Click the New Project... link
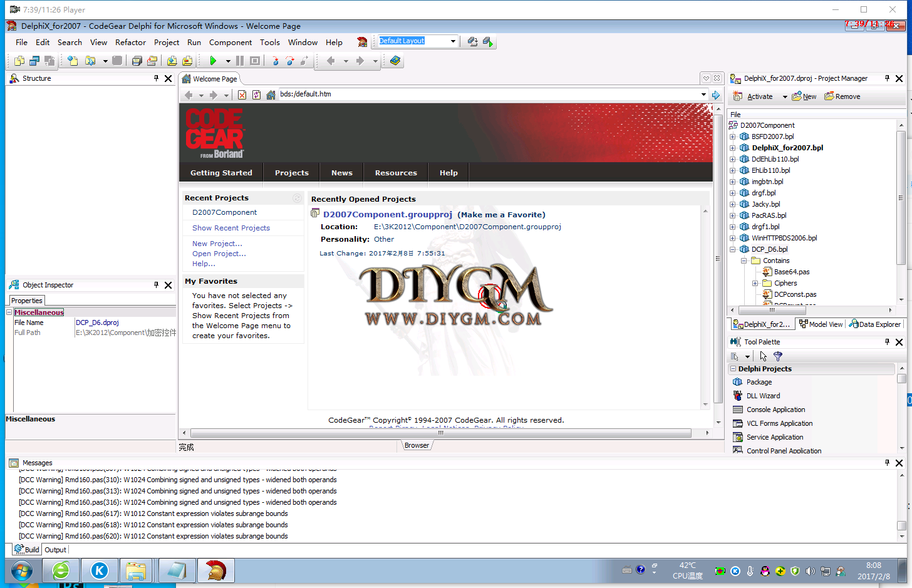 pyautogui.click(x=217, y=244)
